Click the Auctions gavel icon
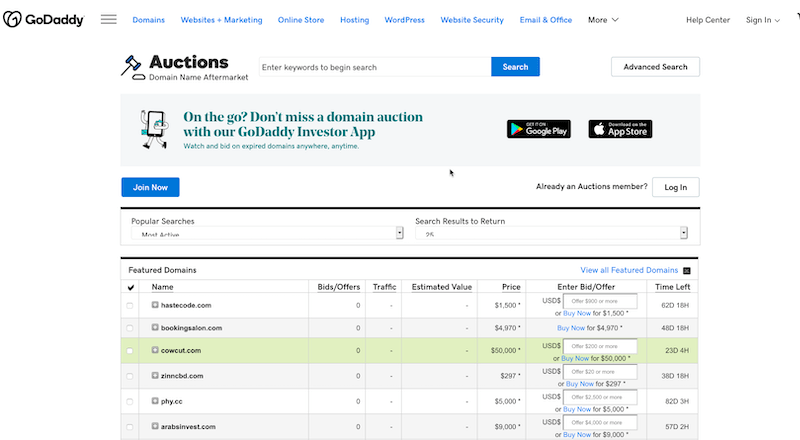Viewport: 800px width, 440px height. point(132,67)
